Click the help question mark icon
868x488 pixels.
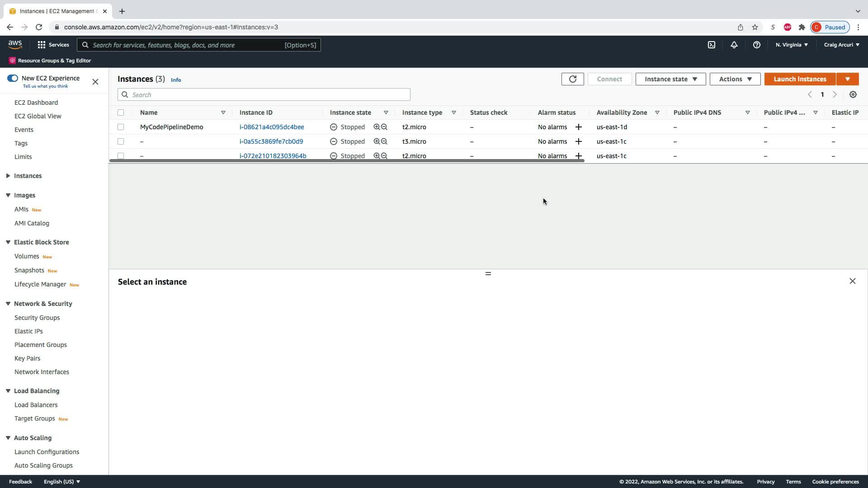[756, 45]
